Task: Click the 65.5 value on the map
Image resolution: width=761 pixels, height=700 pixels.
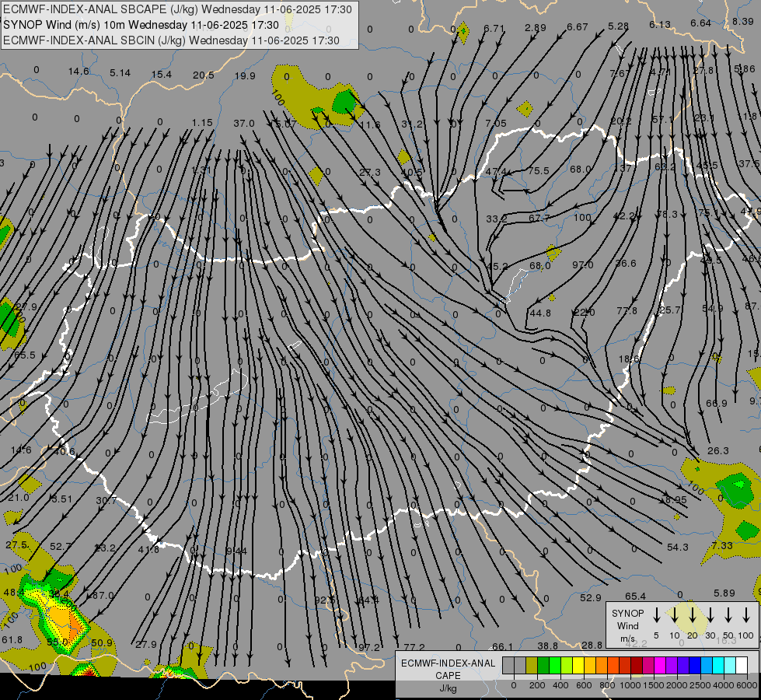Action: [25, 355]
